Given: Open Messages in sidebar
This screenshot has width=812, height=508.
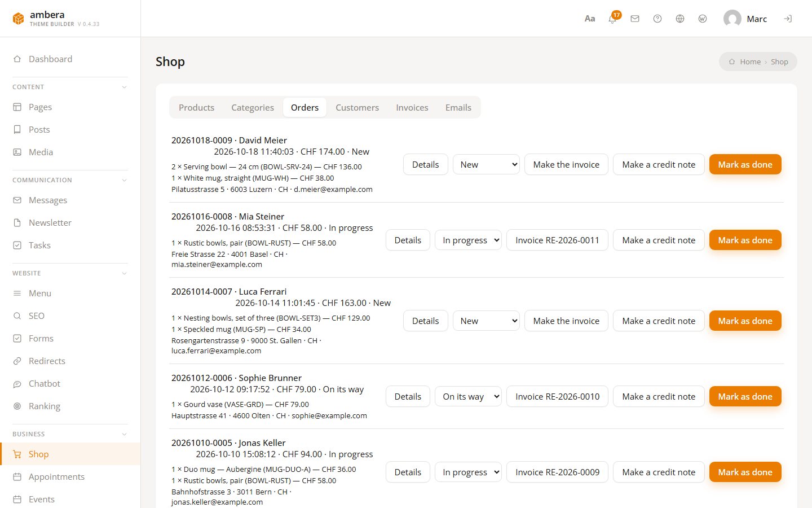Looking at the screenshot, I should [x=70, y=200].
